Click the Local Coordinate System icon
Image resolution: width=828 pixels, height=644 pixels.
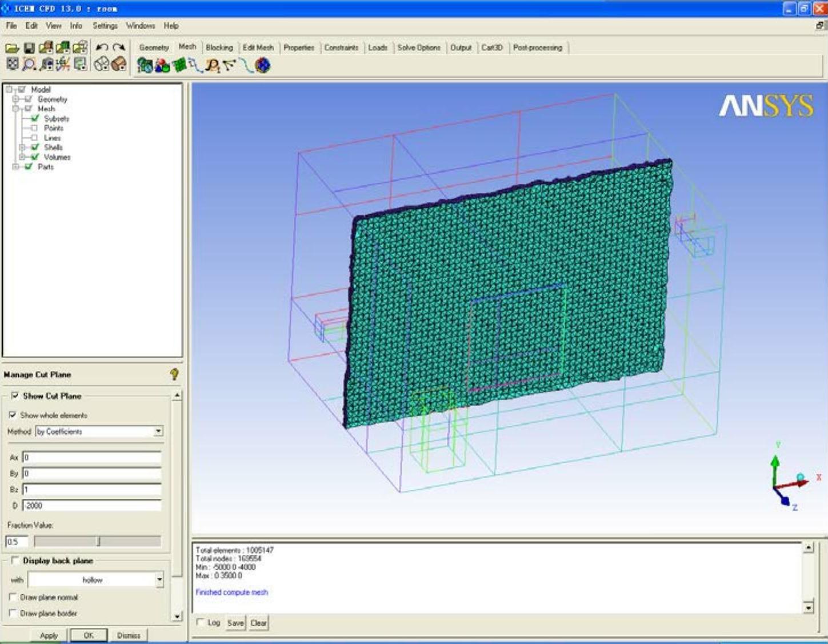click(63, 65)
